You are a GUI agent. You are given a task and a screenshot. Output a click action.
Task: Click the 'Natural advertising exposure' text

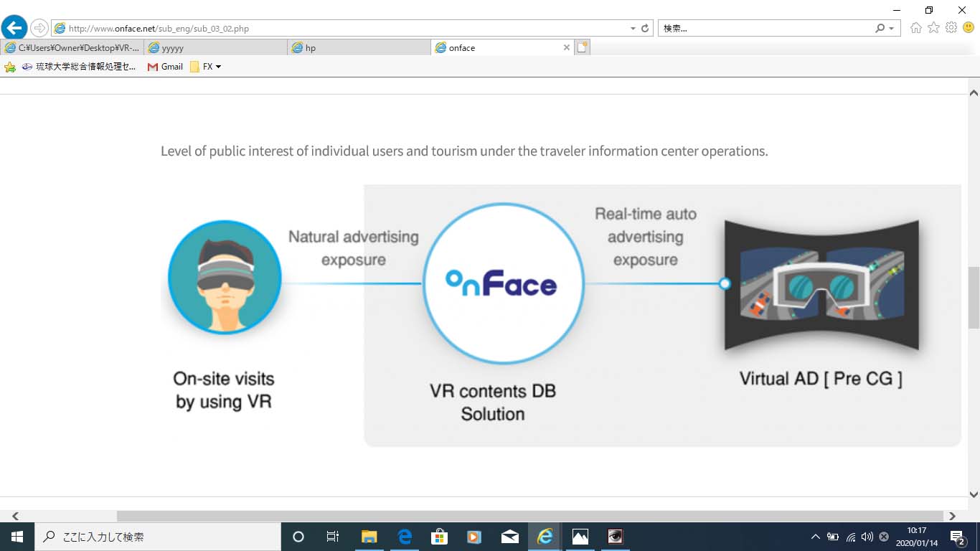(354, 248)
